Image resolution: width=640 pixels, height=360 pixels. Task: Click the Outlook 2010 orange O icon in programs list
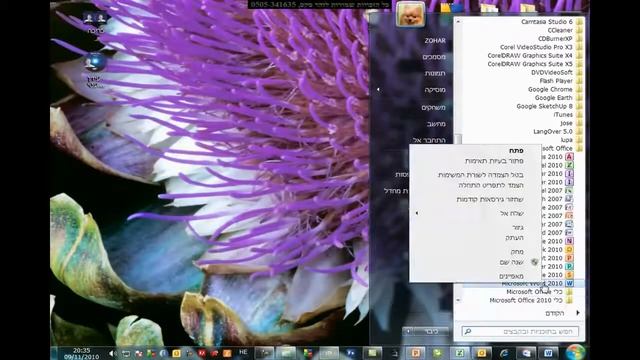click(x=569, y=249)
